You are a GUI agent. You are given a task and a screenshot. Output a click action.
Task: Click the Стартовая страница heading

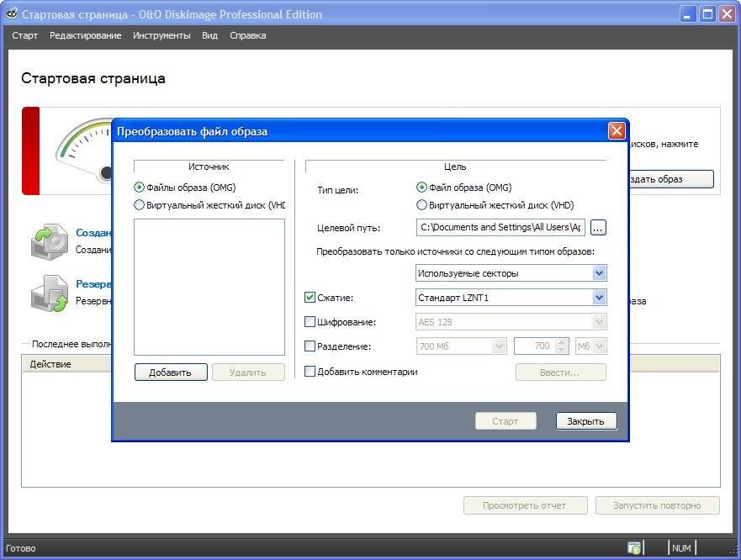coord(93,78)
